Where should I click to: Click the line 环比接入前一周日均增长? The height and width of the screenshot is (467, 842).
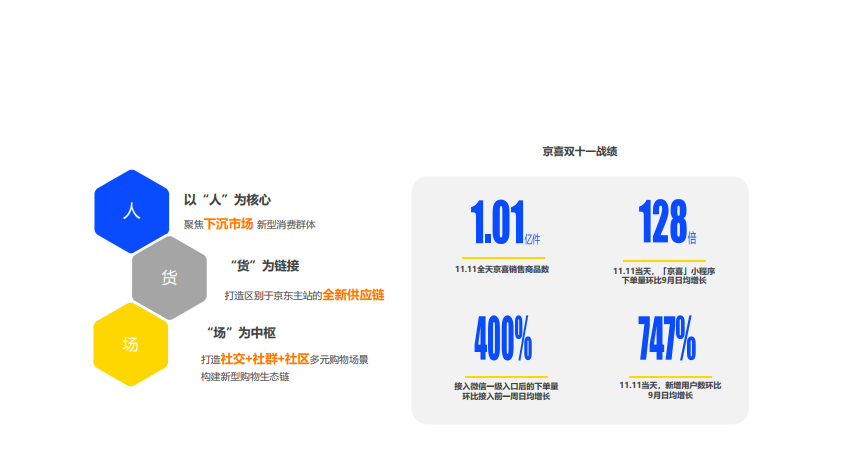[x=506, y=396]
